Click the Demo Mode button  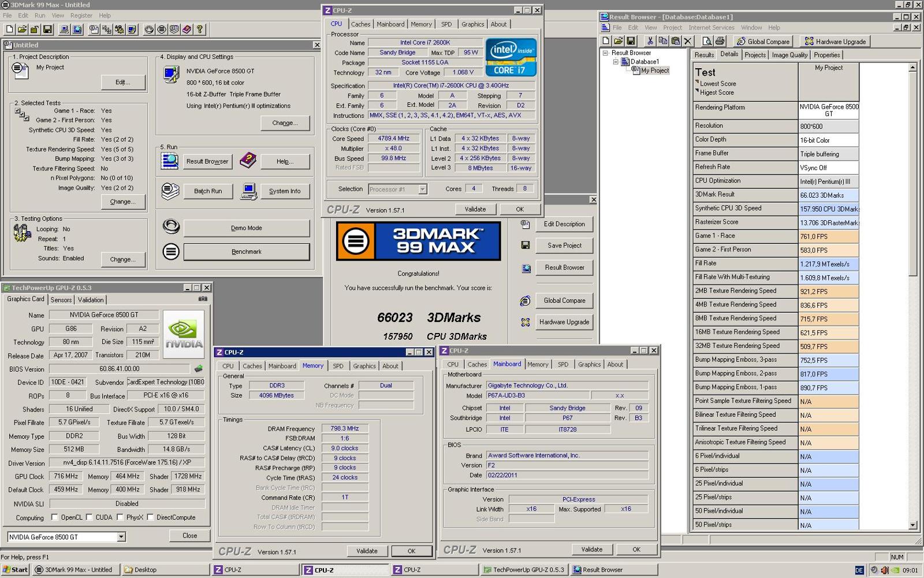pyautogui.click(x=247, y=228)
